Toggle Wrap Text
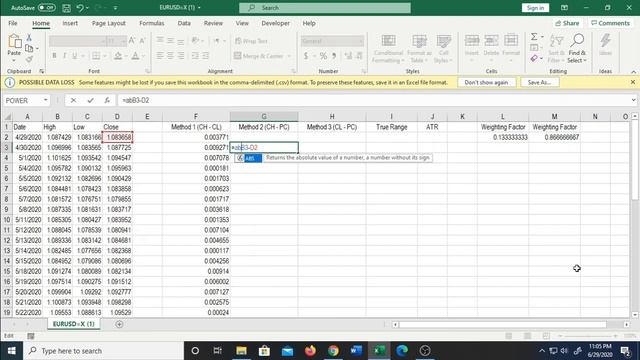 tap(251, 41)
